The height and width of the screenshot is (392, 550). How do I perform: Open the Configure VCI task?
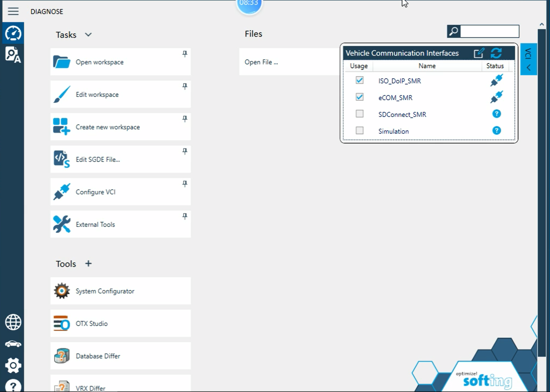point(121,192)
